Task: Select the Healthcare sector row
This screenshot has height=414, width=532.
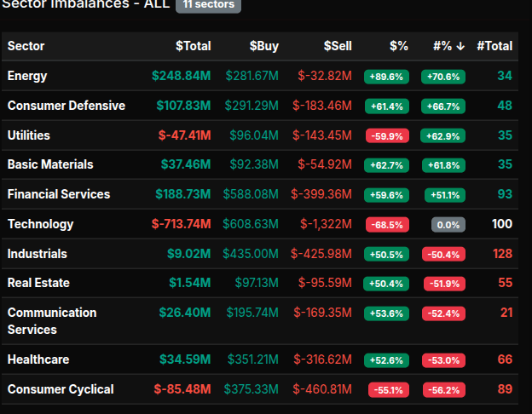Action: pos(38,359)
